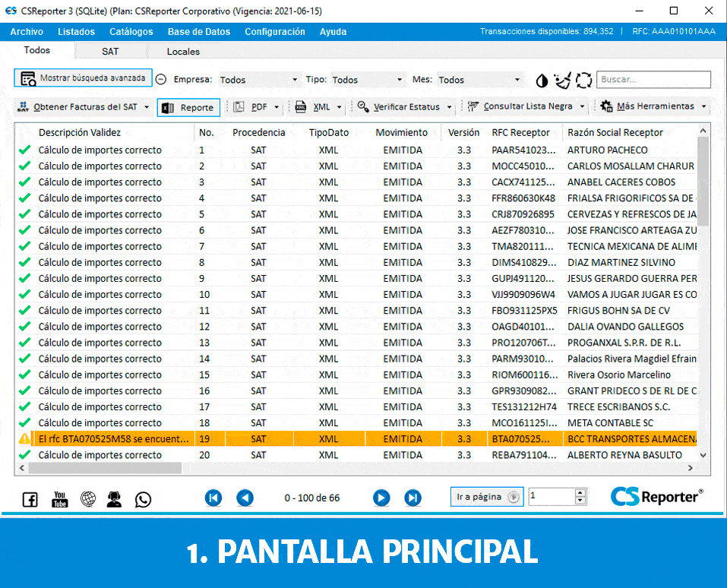
Task: Jump to the first page
Action: [x=213, y=498]
